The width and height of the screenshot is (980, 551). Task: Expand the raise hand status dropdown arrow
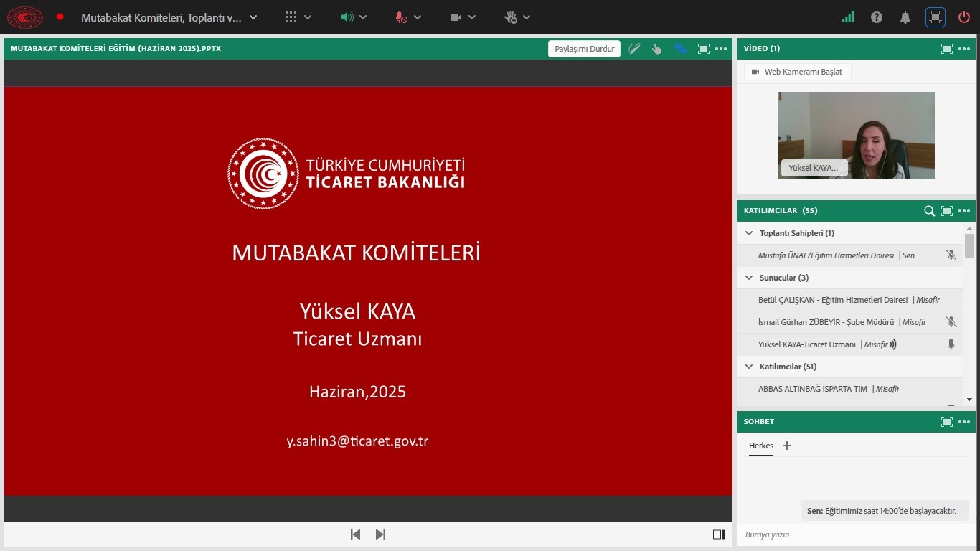pos(527,17)
